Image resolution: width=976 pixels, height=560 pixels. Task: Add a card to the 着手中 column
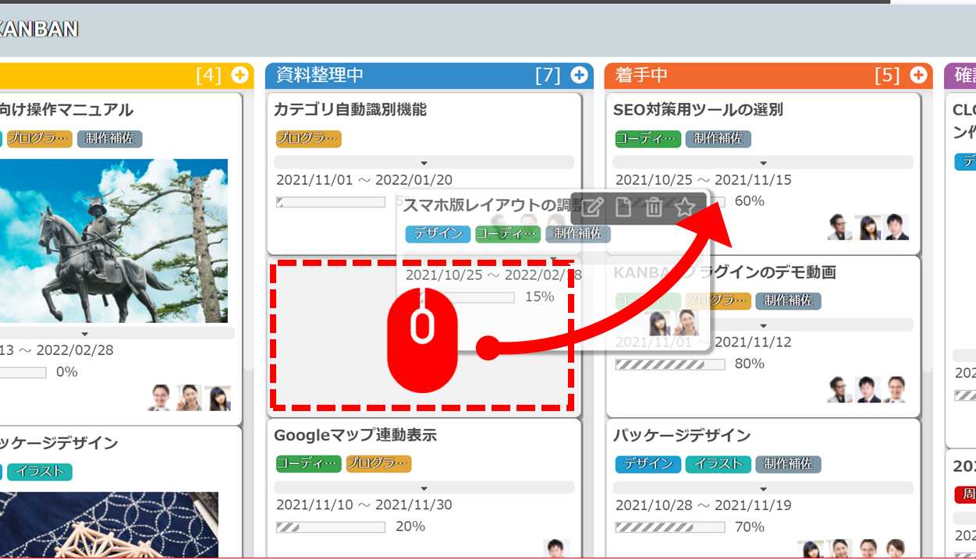tap(918, 75)
